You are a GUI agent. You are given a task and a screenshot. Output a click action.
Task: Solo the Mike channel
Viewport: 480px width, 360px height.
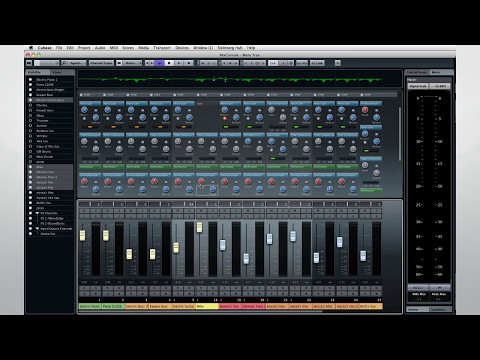(213, 211)
